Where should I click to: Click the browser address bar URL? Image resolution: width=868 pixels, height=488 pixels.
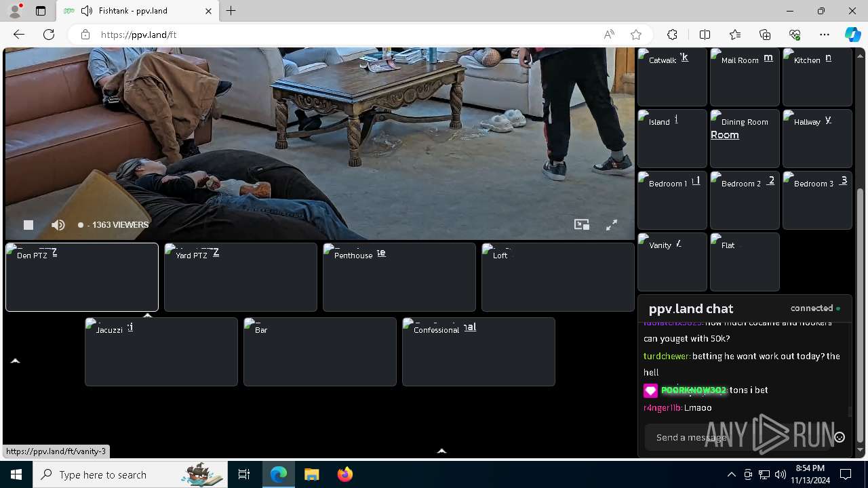[x=139, y=35]
